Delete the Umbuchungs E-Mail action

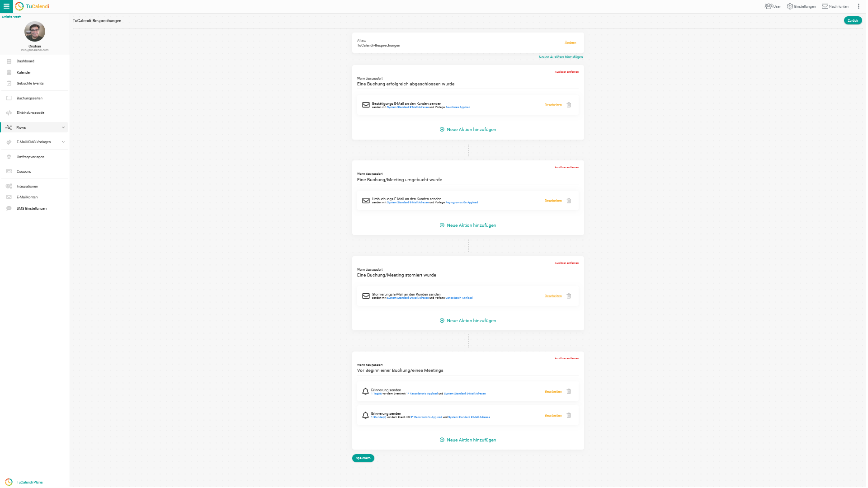point(569,201)
